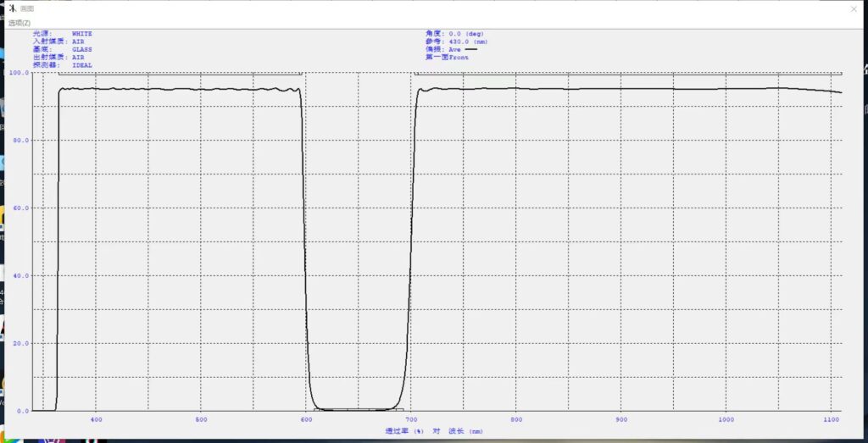The height and width of the screenshot is (443, 868).
Task: Click the app icon in the title bar
Action: (x=13, y=8)
